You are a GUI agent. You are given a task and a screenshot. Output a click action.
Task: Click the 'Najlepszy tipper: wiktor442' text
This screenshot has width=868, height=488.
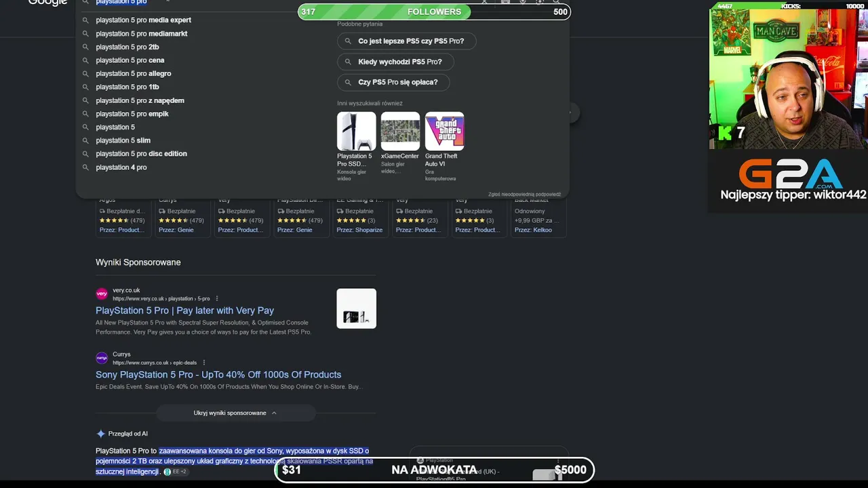(x=793, y=195)
